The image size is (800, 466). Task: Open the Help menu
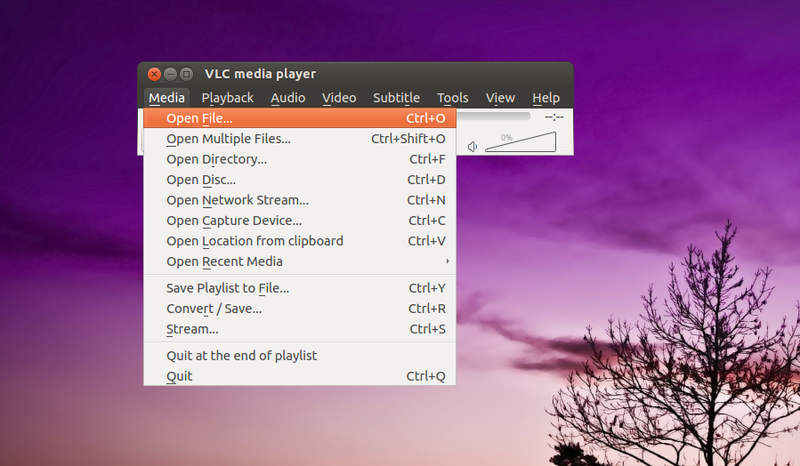[x=546, y=97]
